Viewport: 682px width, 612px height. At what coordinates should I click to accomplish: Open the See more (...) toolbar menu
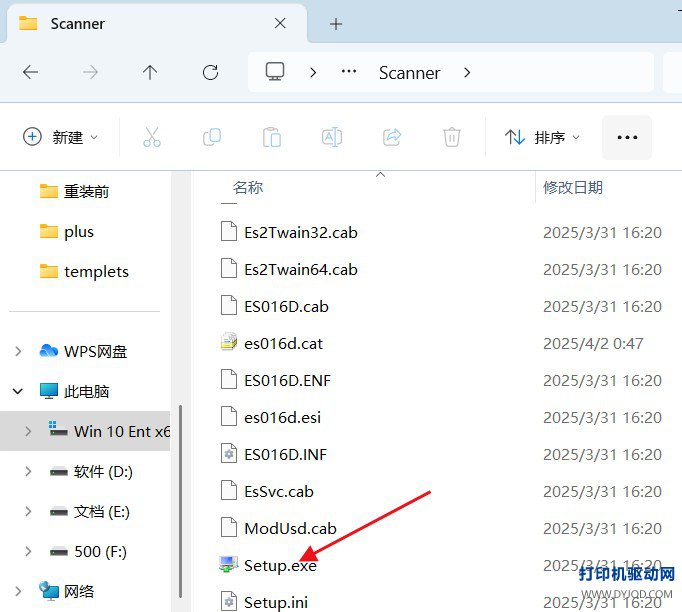point(627,137)
